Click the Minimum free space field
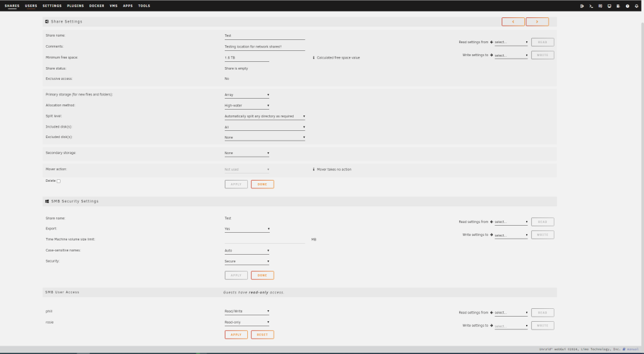This screenshot has width=644, height=354. (x=247, y=58)
